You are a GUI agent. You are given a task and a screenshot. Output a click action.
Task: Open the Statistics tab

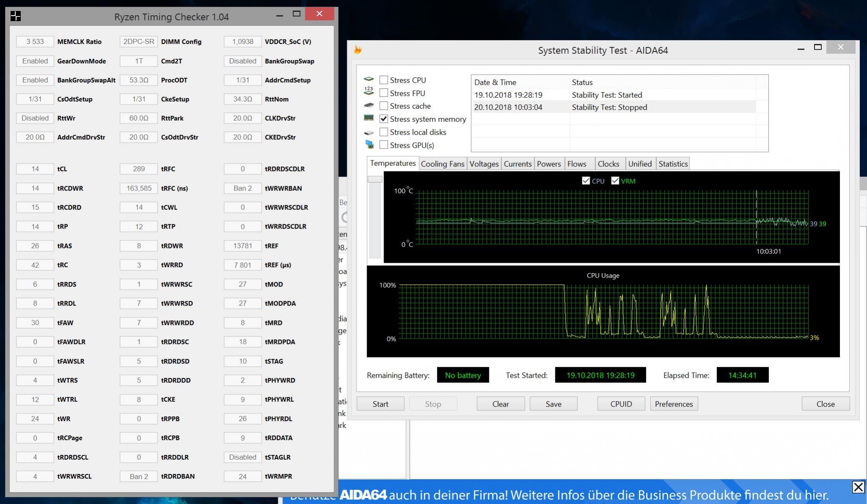click(x=673, y=164)
